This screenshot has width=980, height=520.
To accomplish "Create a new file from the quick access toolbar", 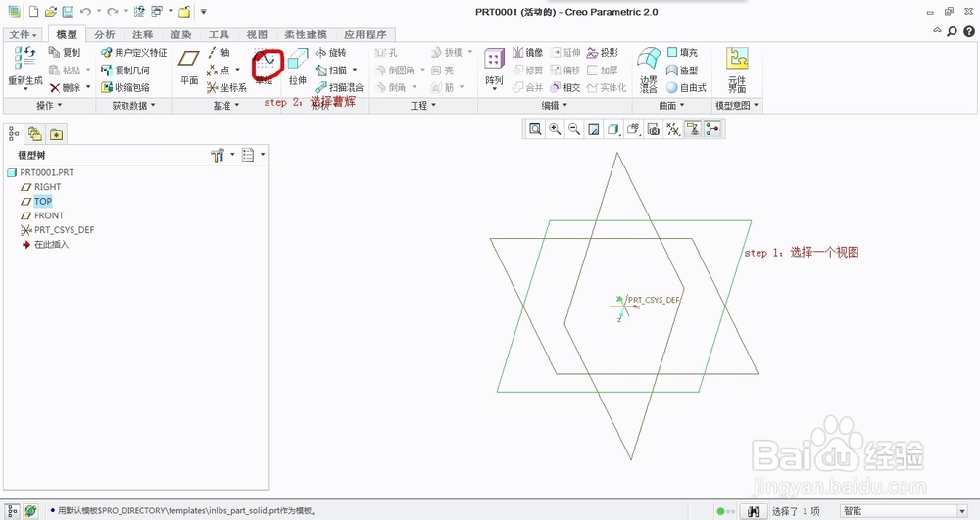I will (x=33, y=11).
